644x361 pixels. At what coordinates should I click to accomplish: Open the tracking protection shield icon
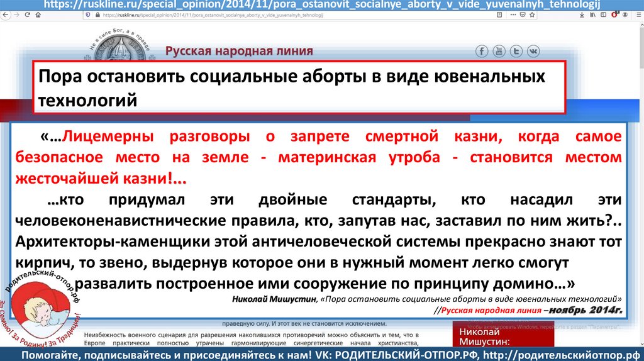point(88,15)
